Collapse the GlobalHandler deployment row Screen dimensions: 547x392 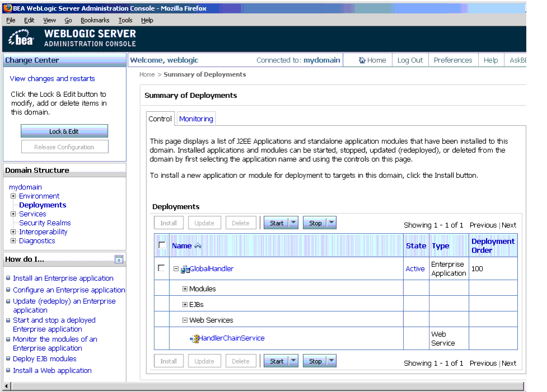click(176, 268)
